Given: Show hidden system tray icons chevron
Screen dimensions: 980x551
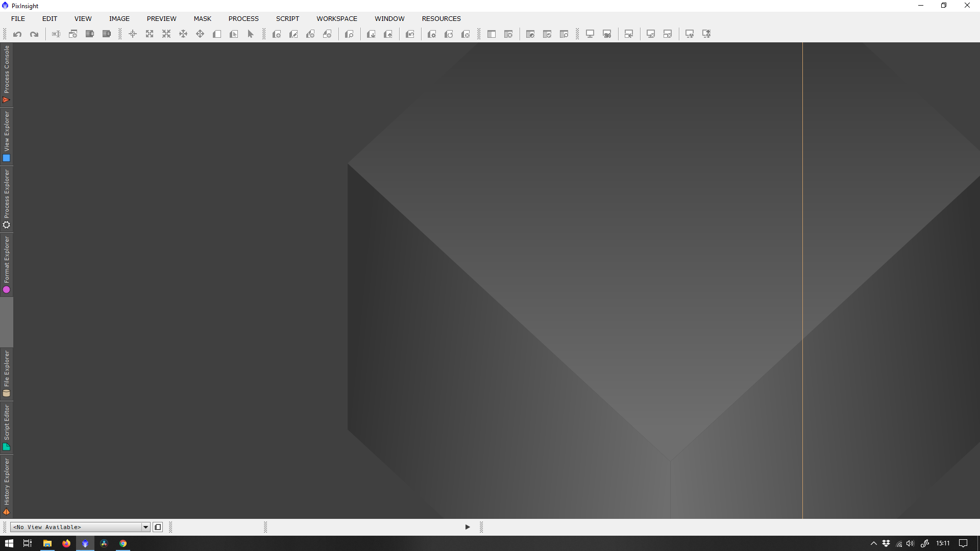Looking at the screenshot, I should pyautogui.click(x=874, y=543).
